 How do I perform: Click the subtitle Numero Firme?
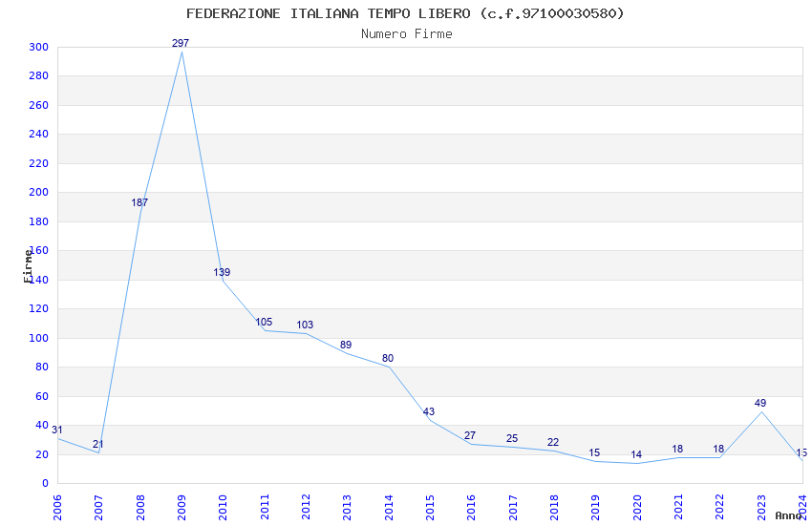click(407, 34)
